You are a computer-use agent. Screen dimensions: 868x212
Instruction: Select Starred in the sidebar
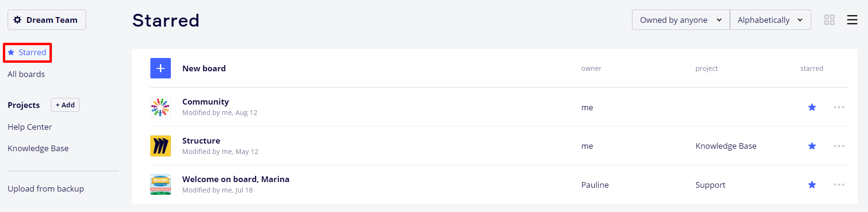point(28,52)
